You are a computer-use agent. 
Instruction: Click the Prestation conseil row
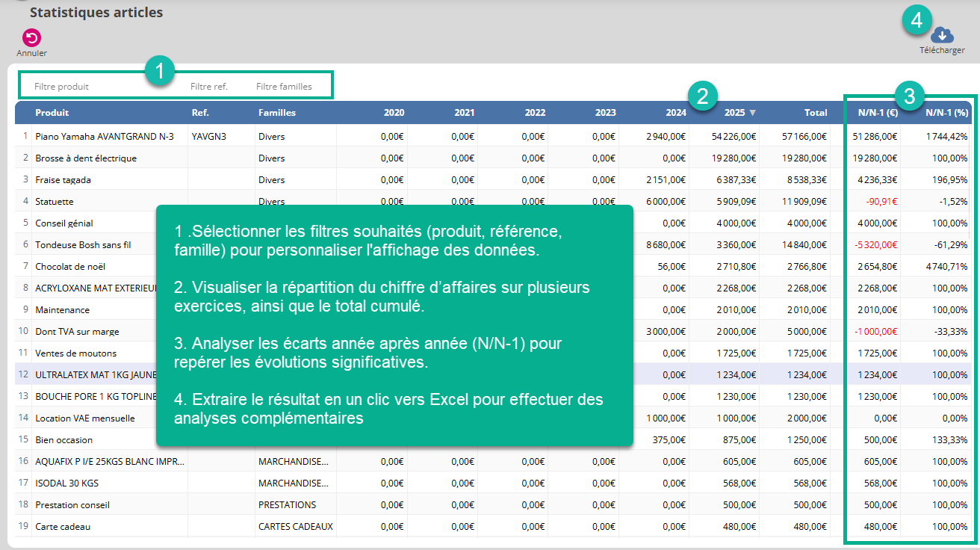click(72, 505)
